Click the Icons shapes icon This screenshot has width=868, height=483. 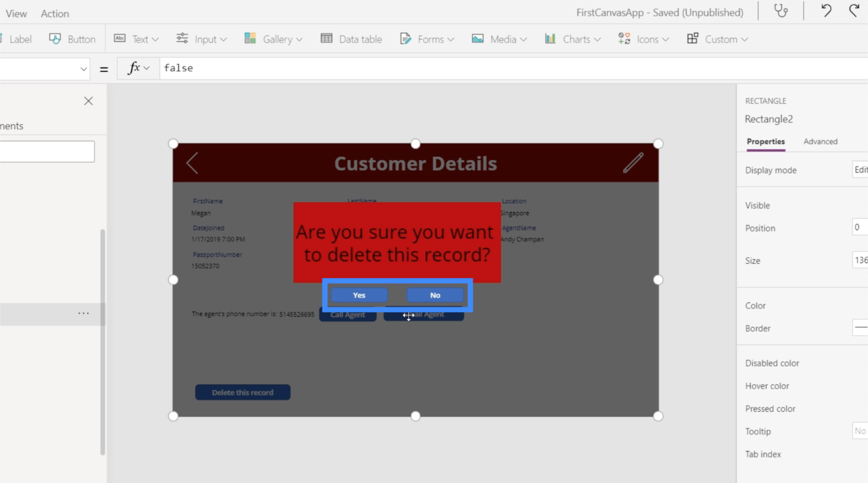[624, 38]
